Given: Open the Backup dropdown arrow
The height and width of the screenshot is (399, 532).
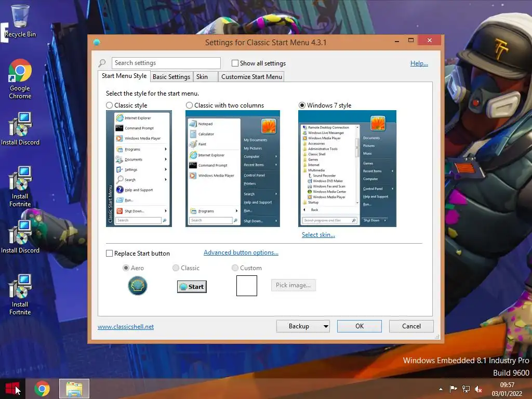Looking at the screenshot, I should coord(326,326).
